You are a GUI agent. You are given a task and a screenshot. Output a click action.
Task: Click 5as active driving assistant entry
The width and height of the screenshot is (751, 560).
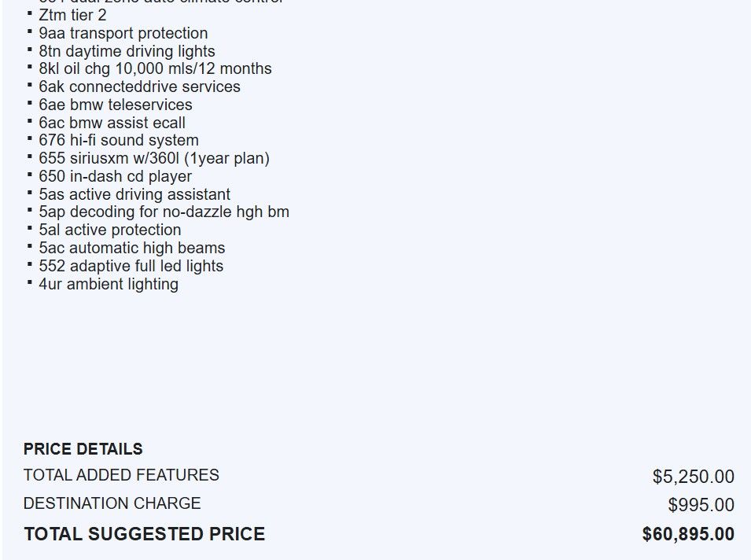pos(134,194)
